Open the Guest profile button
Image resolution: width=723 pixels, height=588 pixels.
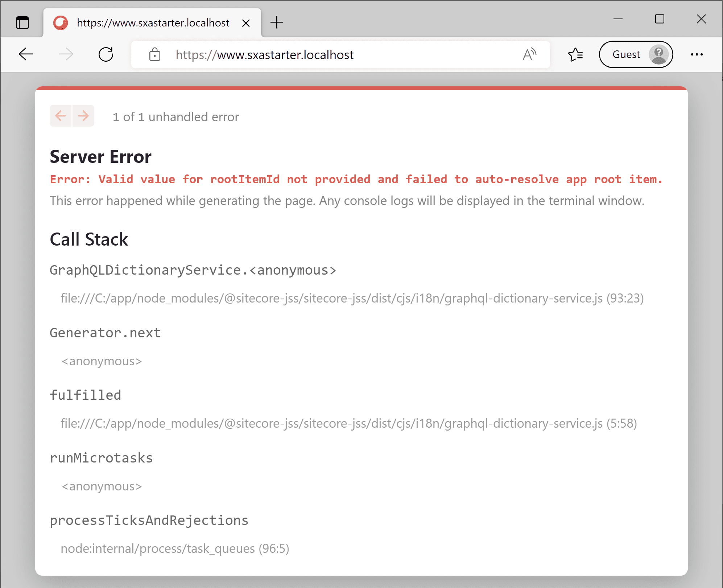point(636,54)
